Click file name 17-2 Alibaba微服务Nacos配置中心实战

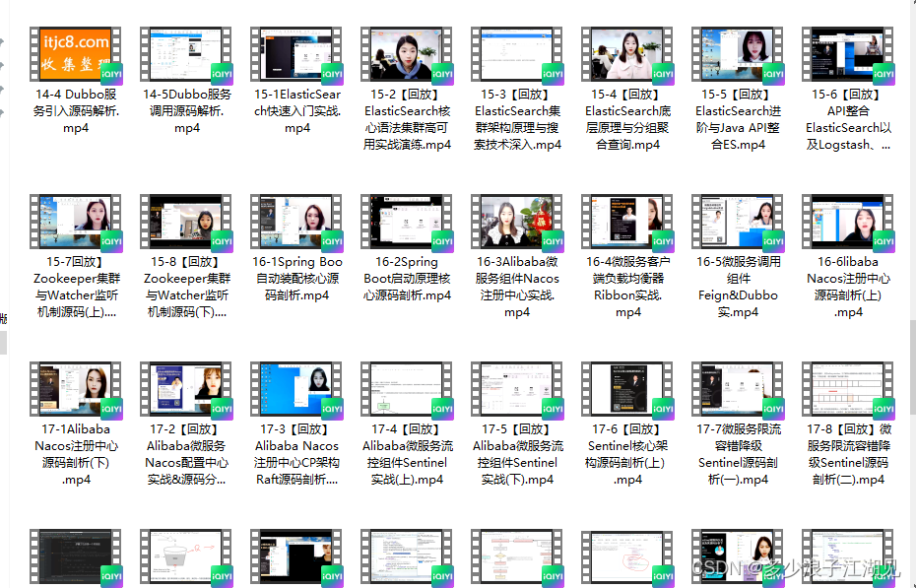pyautogui.click(x=187, y=454)
